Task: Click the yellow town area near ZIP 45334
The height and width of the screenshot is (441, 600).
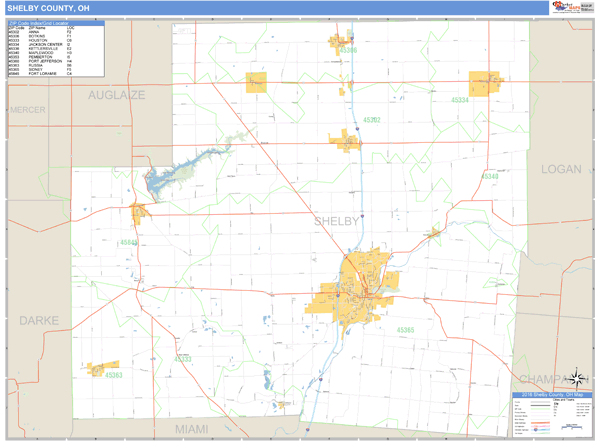Action: click(485, 84)
